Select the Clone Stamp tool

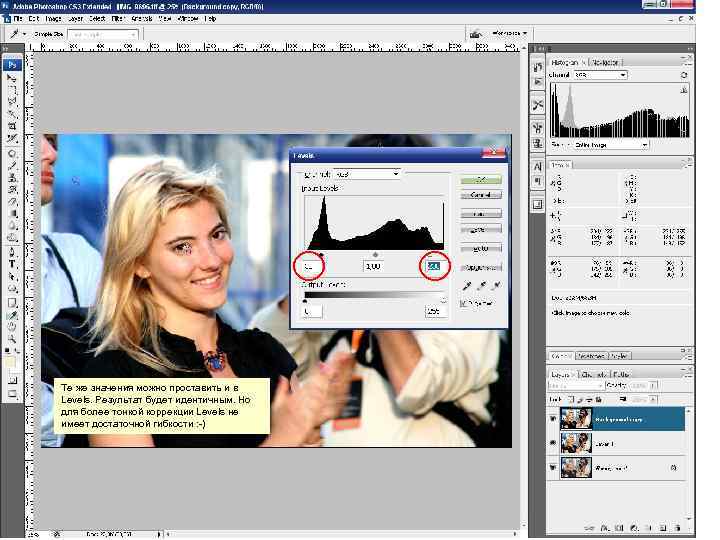pyautogui.click(x=12, y=177)
